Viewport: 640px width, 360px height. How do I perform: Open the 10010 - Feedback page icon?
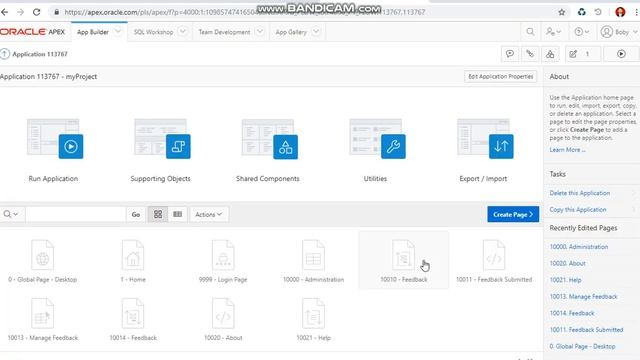[403, 255]
